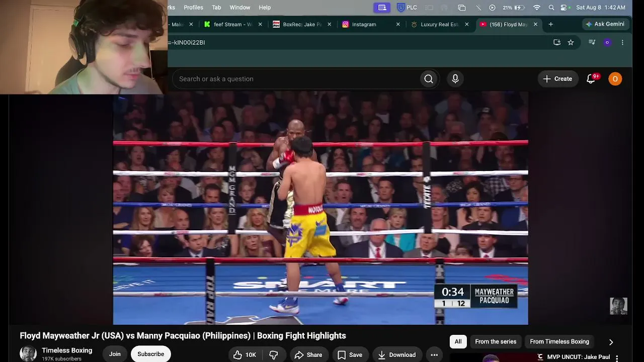The image size is (644, 362).
Task: Click the browser address bar URL
Action: (x=187, y=43)
